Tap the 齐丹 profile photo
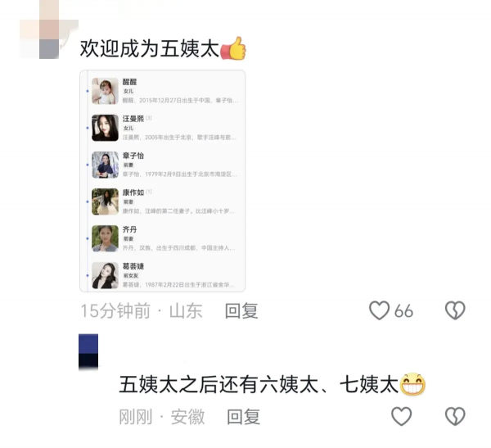Viewport: 491px width, 448px height. pyautogui.click(x=105, y=238)
